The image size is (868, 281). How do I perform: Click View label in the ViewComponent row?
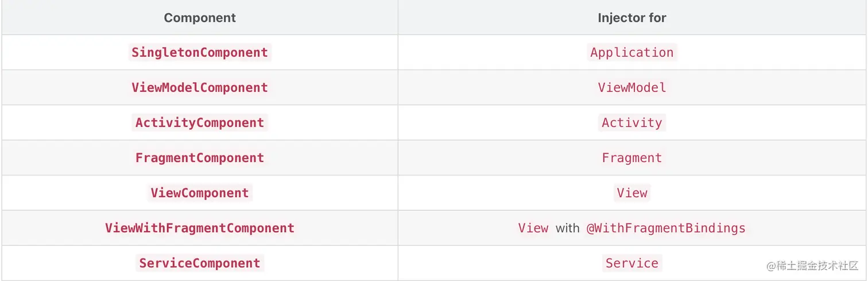click(x=631, y=193)
